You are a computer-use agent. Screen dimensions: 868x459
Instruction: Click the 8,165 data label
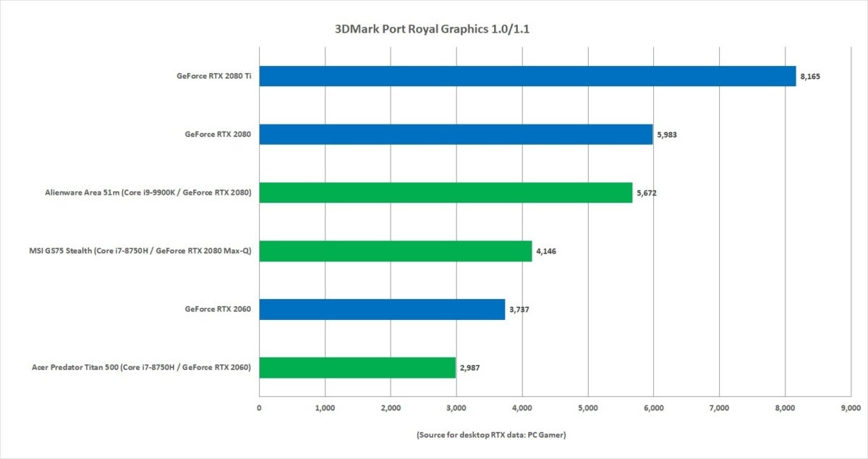pos(811,76)
